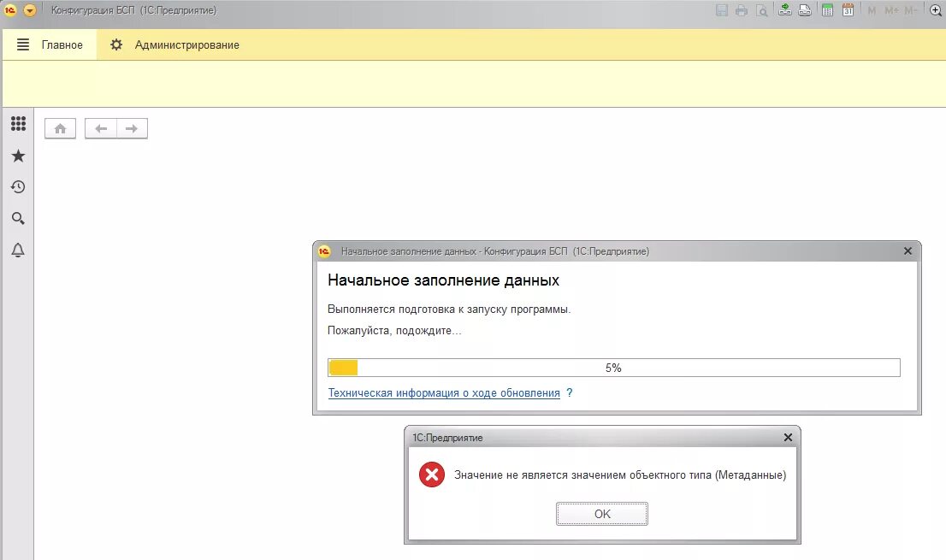The image size is (946, 560).
Task: Click the Print preview icon in top toolbar
Action: [762, 10]
